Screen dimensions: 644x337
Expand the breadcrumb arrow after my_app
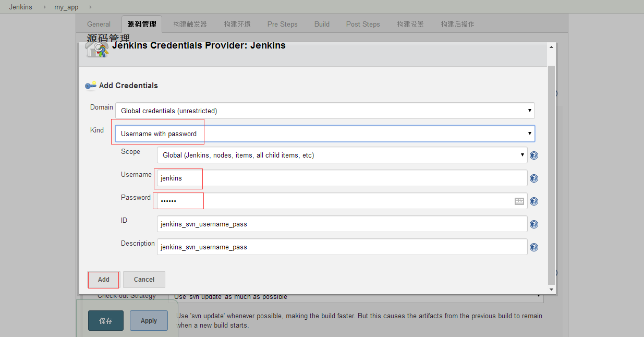point(91,7)
